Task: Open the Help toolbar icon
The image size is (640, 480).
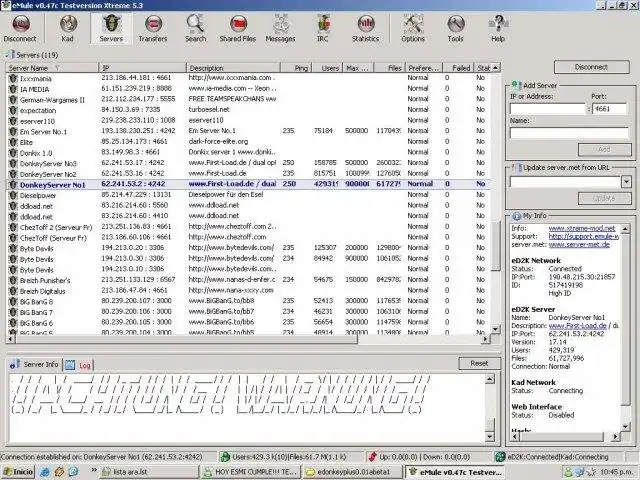Action: [x=498, y=28]
